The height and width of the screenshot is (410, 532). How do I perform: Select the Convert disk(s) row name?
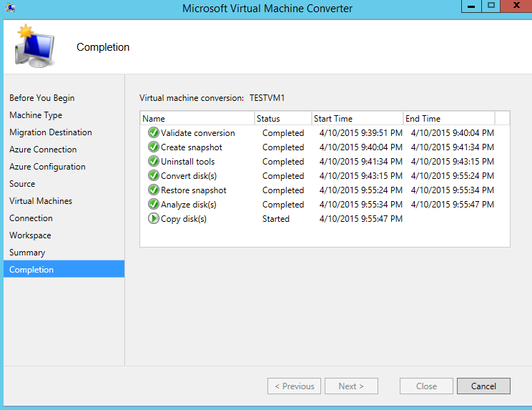189,176
